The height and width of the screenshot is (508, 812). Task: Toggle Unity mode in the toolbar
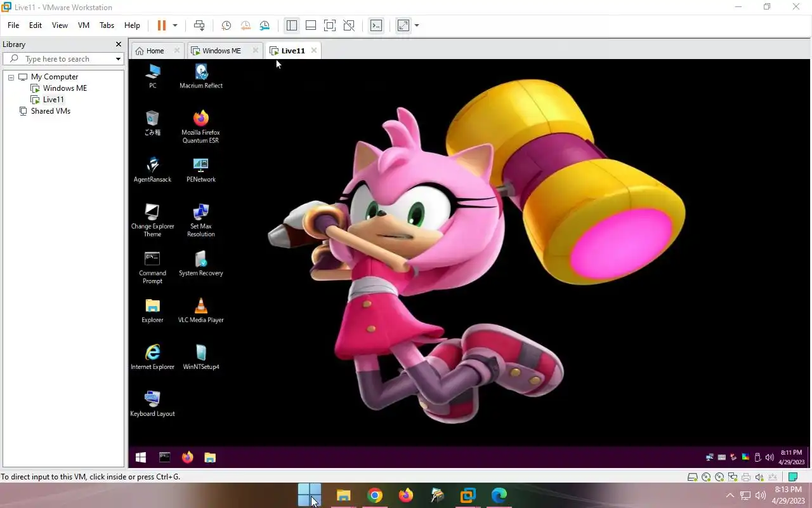[349, 25]
